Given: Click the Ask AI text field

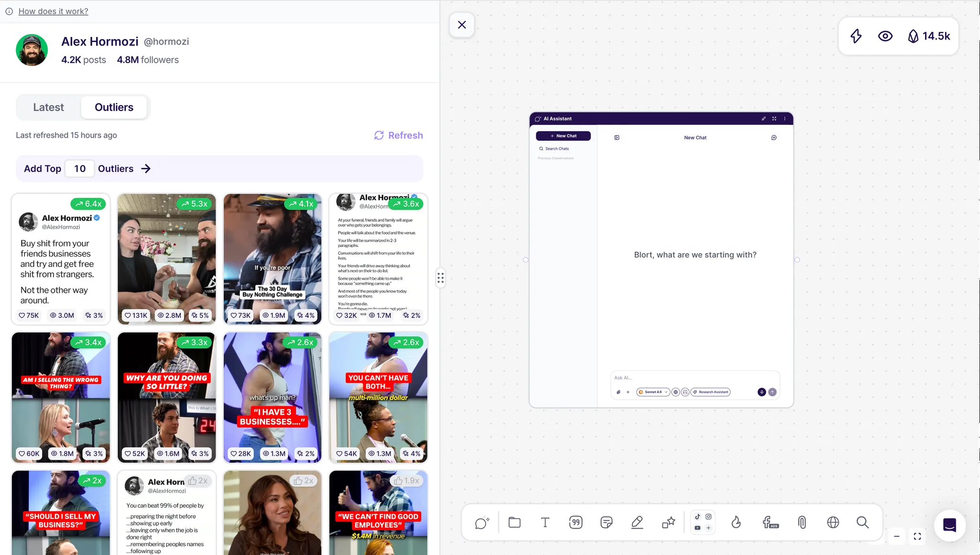Looking at the screenshot, I should tap(695, 377).
